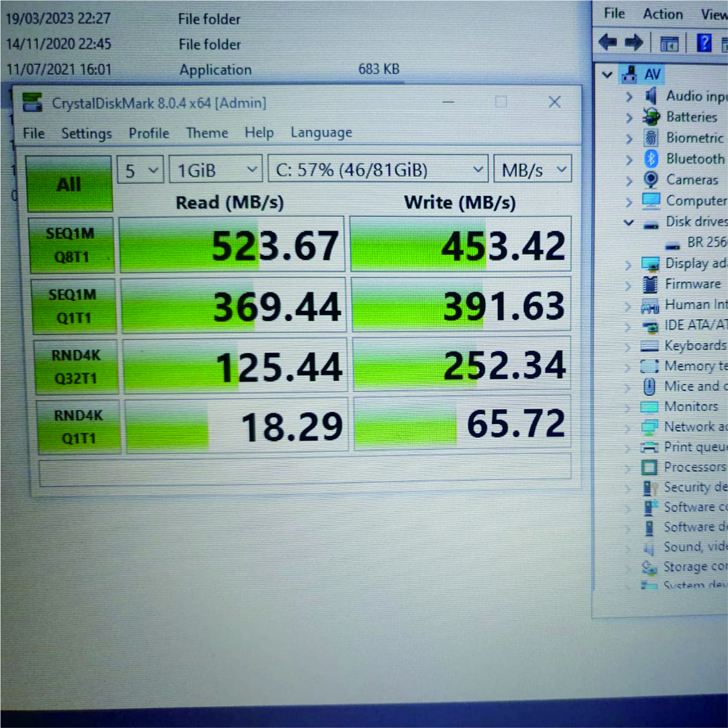This screenshot has width=728, height=728.
Task: Expand the Bluetooth category
Action: [x=629, y=159]
